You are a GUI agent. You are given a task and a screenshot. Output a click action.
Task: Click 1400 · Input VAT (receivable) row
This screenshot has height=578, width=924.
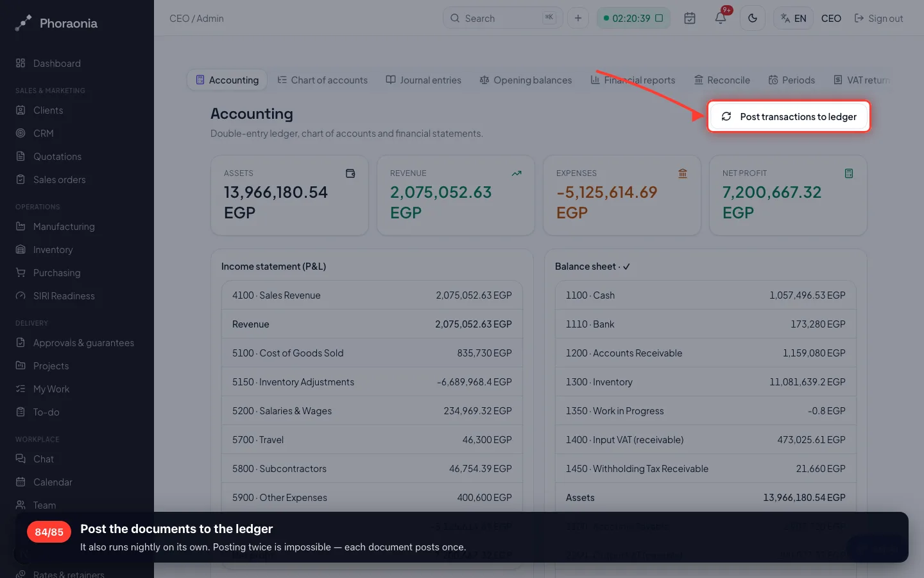coord(706,440)
